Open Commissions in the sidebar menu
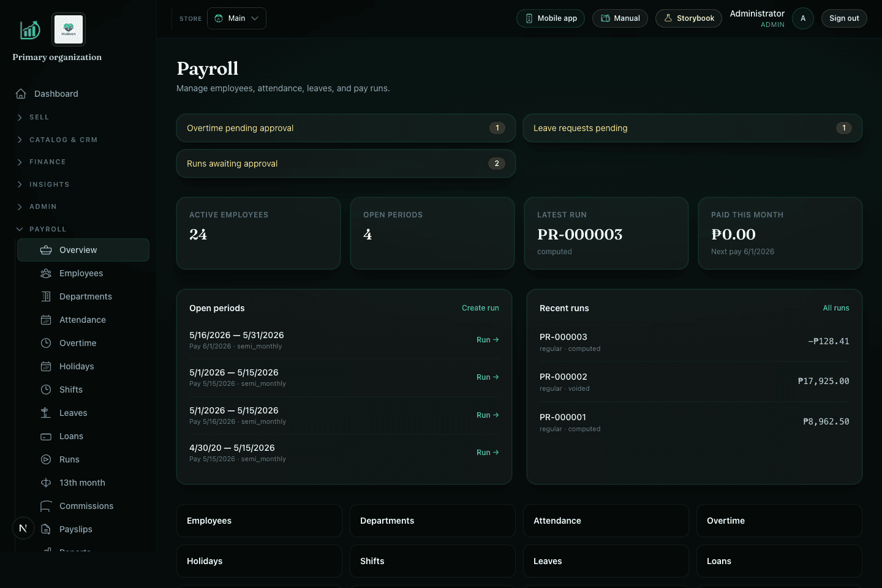This screenshot has height=588, width=882. tap(83, 506)
